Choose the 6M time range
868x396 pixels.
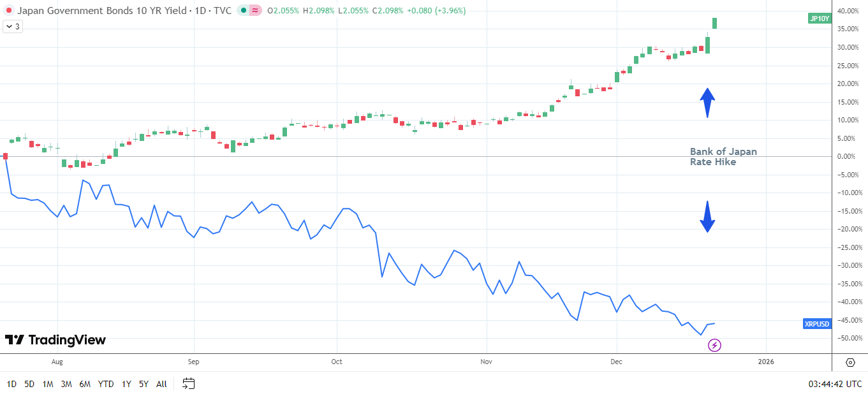85,384
